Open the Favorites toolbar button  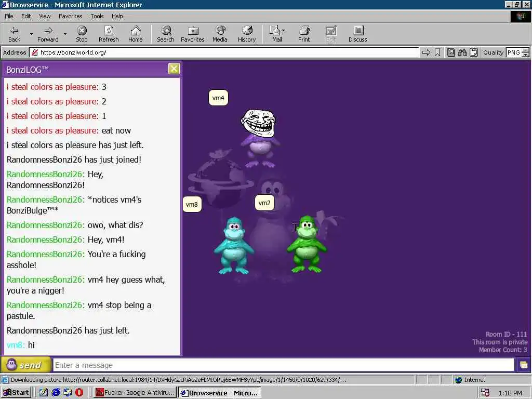[x=193, y=34]
